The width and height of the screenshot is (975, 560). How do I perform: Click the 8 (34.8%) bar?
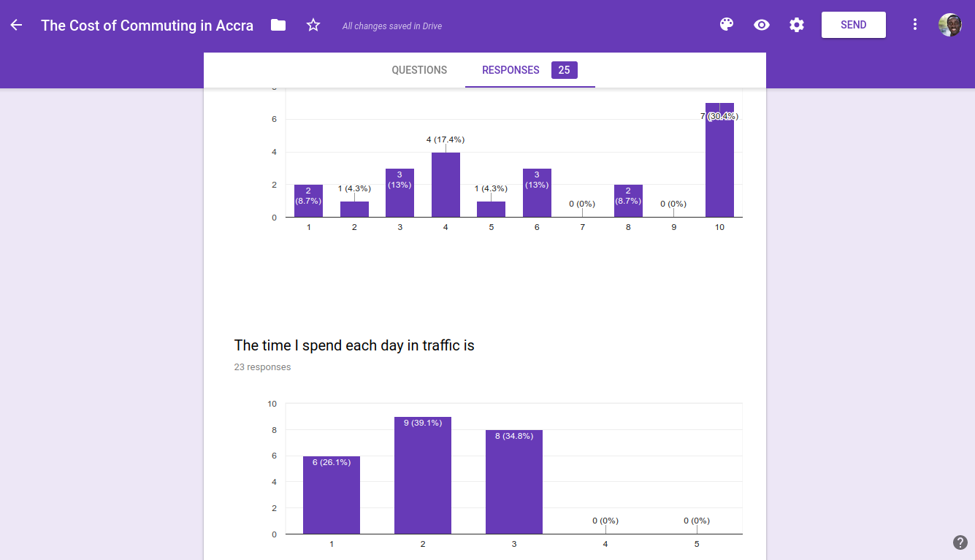(514, 482)
